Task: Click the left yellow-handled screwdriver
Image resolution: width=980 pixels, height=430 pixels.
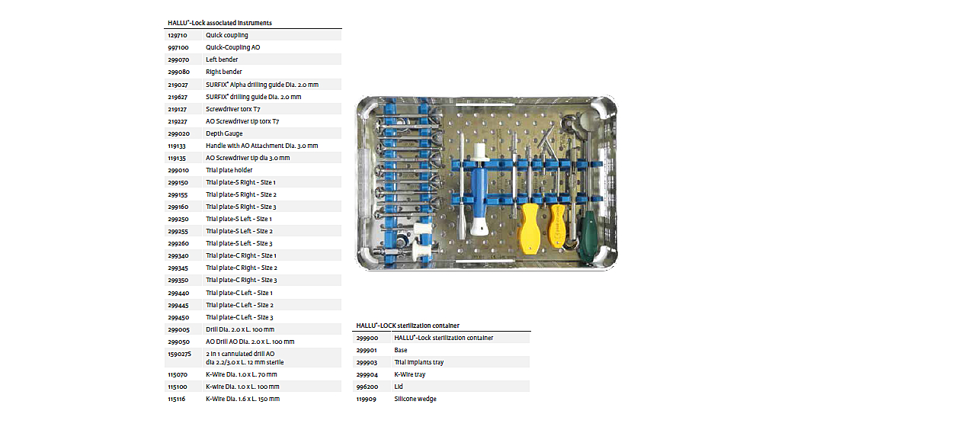Action: pyautogui.click(x=528, y=230)
